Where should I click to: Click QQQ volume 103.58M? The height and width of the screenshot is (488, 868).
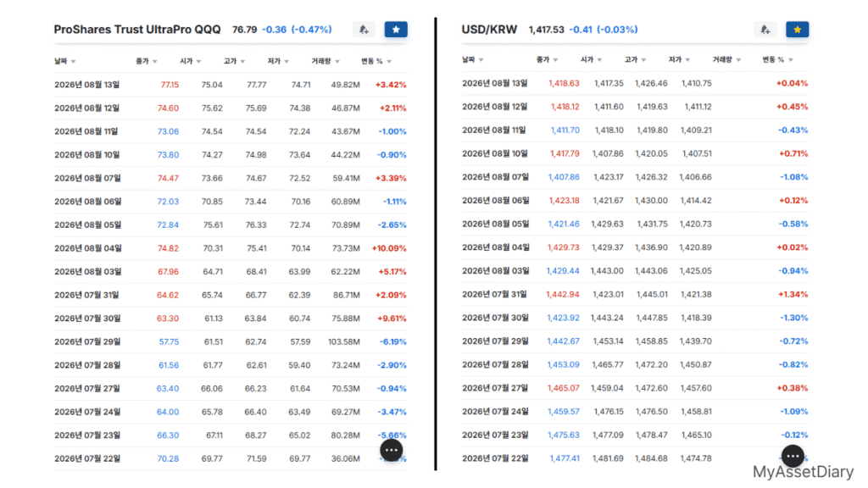coord(344,342)
